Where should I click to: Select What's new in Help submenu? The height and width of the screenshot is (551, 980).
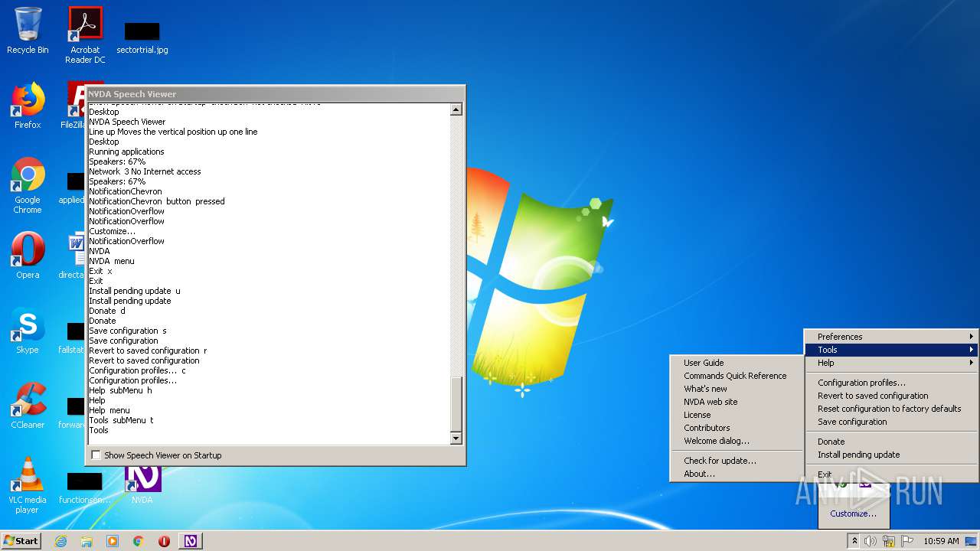tap(737, 389)
